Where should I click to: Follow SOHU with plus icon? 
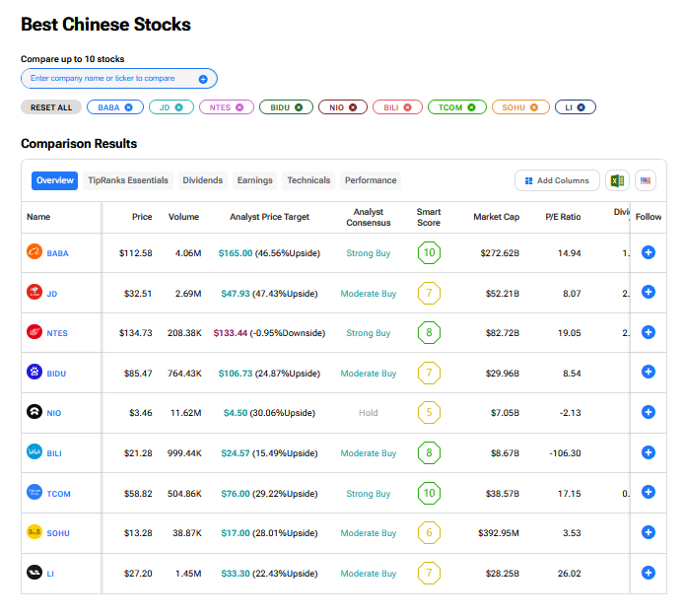649,532
